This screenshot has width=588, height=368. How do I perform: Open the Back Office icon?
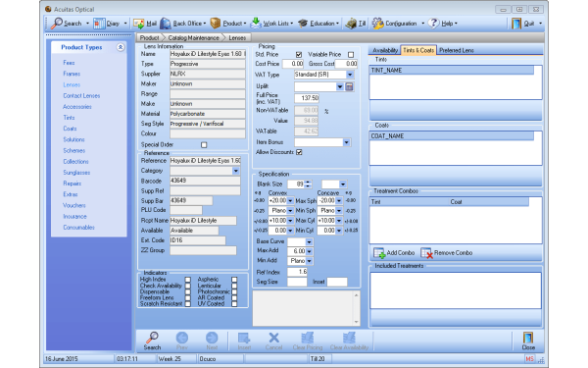(166, 24)
